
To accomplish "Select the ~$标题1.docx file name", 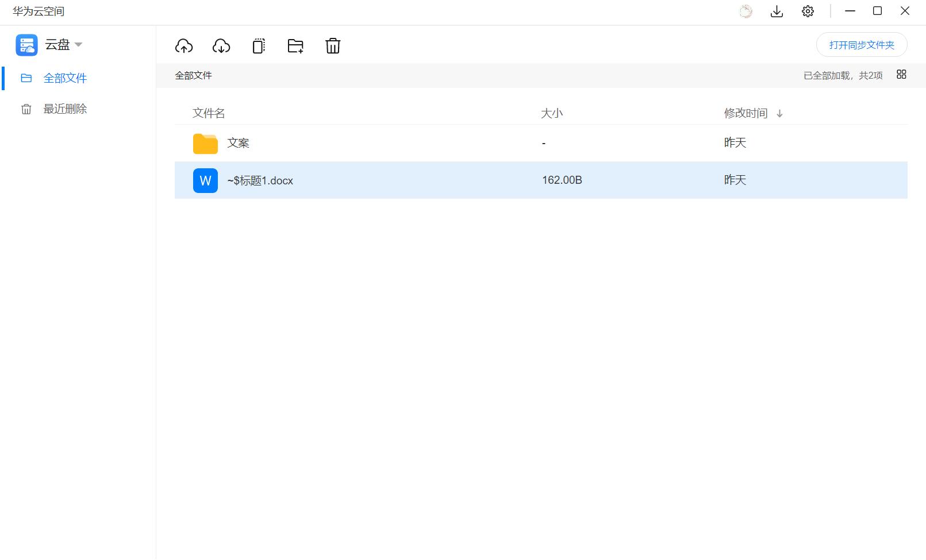I will (260, 180).
